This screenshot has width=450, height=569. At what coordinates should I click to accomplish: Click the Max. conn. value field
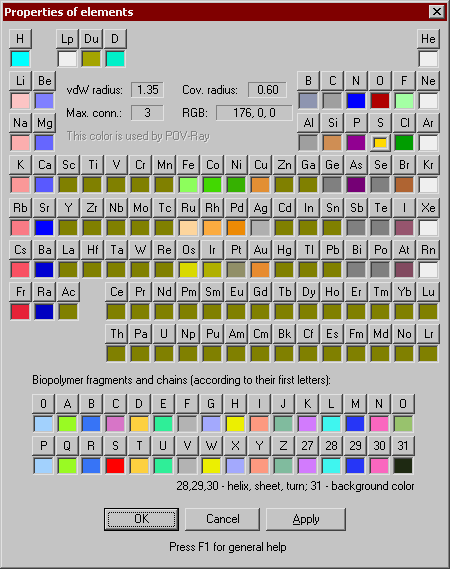(147, 113)
